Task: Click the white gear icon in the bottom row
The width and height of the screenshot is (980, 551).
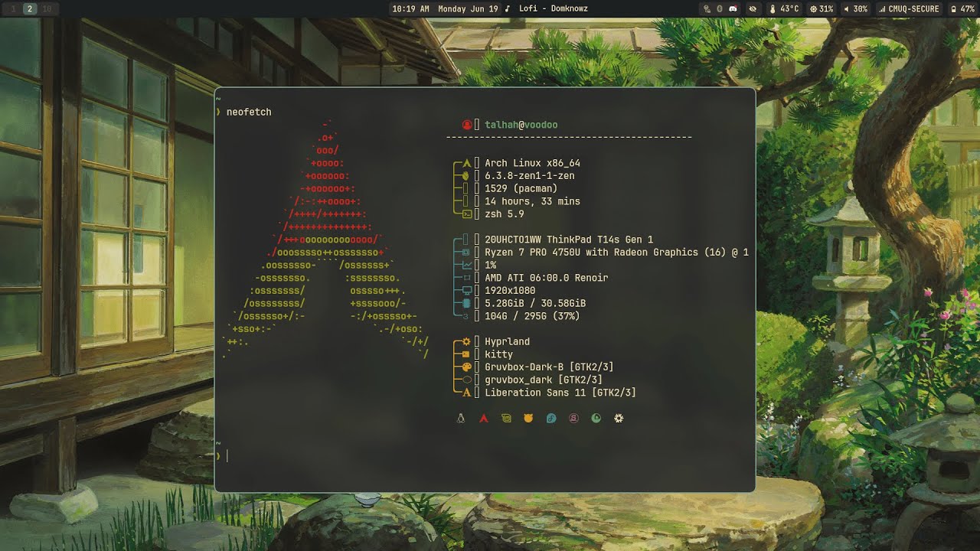Action: pyautogui.click(x=619, y=419)
